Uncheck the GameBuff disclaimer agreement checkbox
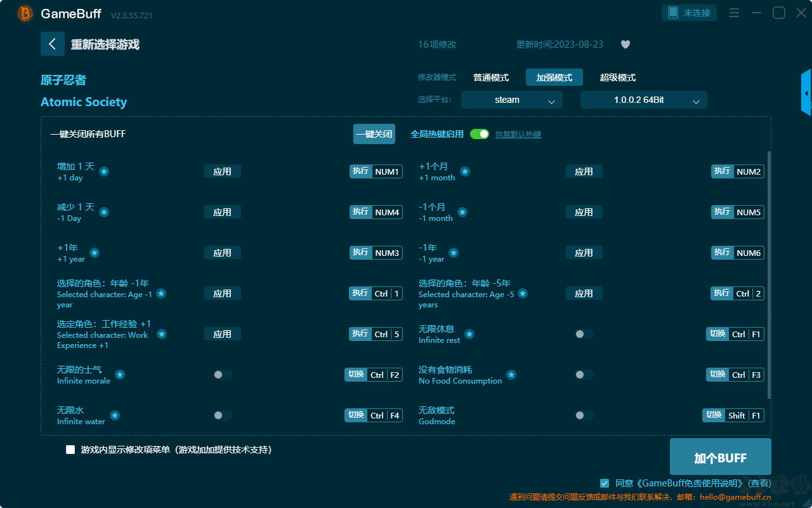812x508 pixels. [605, 483]
